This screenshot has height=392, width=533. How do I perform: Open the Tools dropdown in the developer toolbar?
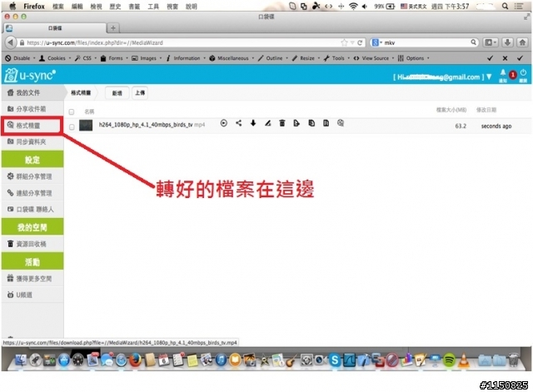pos(336,58)
